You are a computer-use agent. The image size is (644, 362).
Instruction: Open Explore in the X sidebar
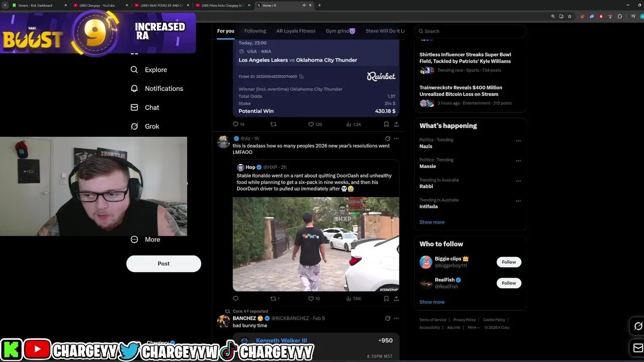click(x=149, y=70)
